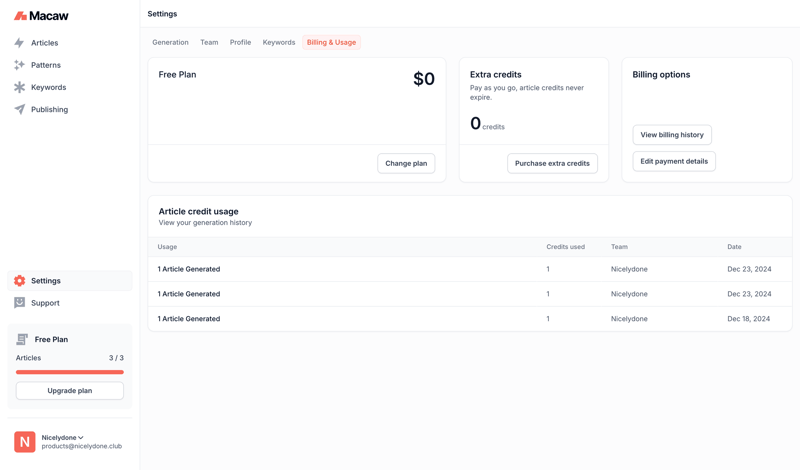This screenshot has width=800, height=470.
Task: Click the Keywords asterisk icon
Action: 19,87
